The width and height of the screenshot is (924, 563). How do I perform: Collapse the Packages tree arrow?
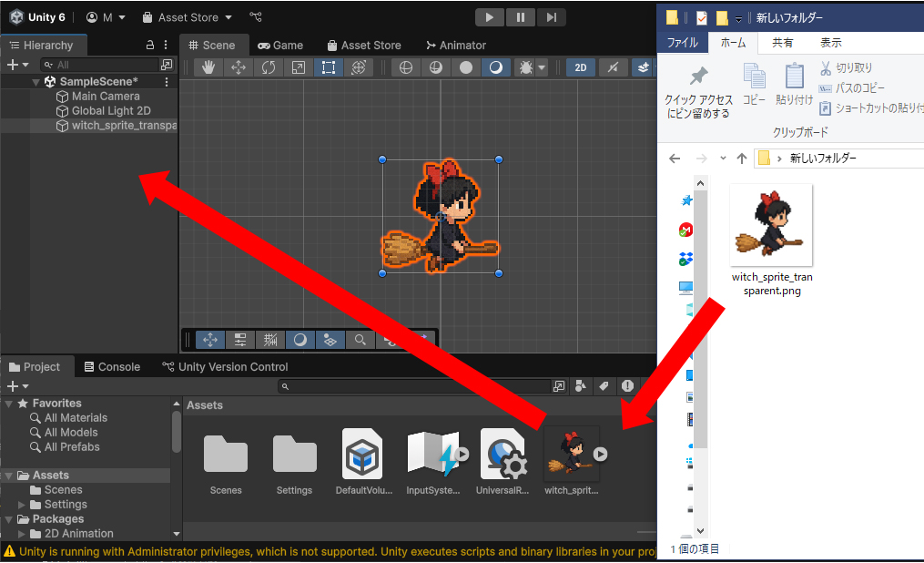pos(9,519)
